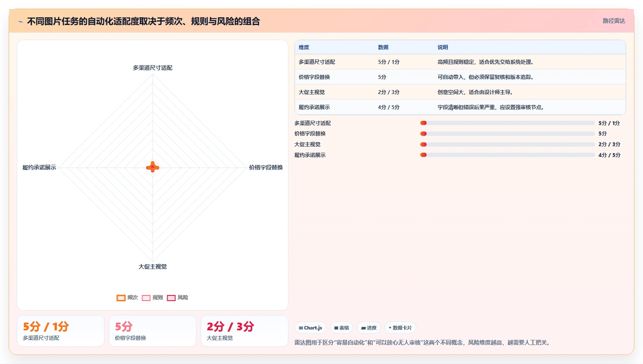
Task: Select the Chart.js tag chip
Action: (310, 328)
